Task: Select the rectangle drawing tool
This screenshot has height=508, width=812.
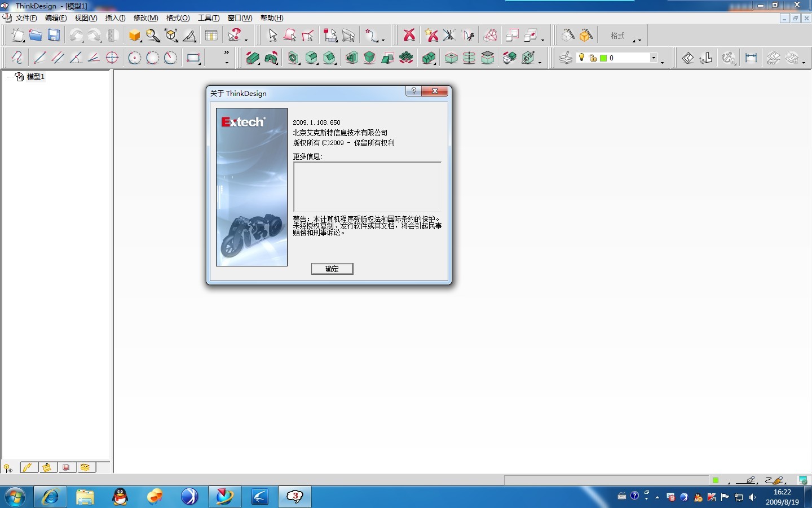Action: click(x=193, y=58)
